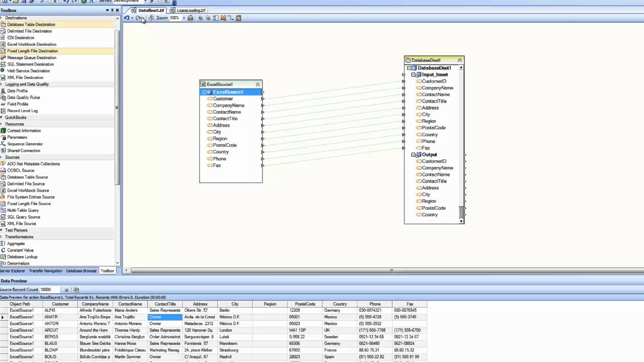644x362 pixels.
Task: Open the Zoom percentage dropdown
Action: coord(184,18)
